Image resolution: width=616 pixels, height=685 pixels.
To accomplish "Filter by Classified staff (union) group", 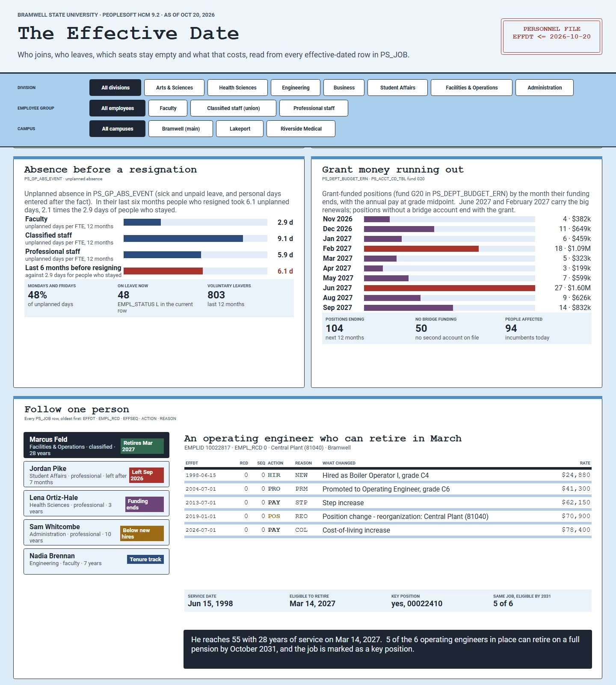I will pyautogui.click(x=233, y=108).
